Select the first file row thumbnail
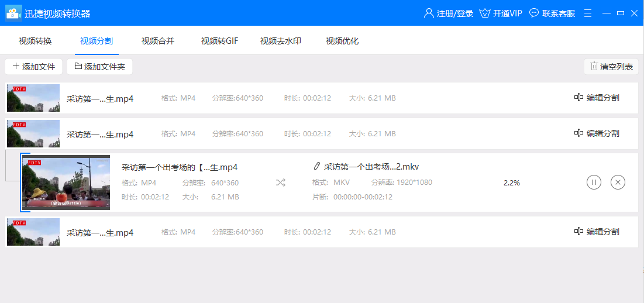This screenshot has height=303, width=644. [33, 98]
